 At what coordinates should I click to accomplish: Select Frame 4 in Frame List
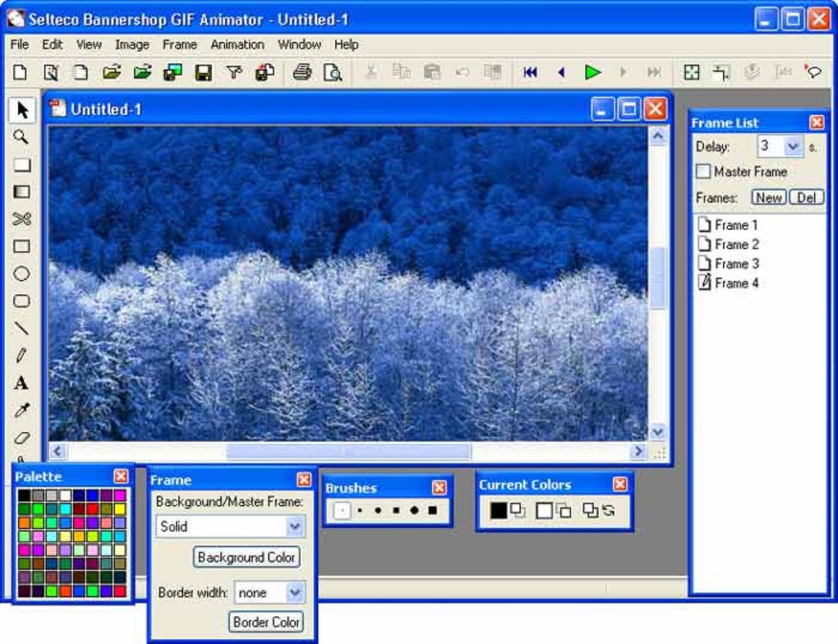pos(728,283)
